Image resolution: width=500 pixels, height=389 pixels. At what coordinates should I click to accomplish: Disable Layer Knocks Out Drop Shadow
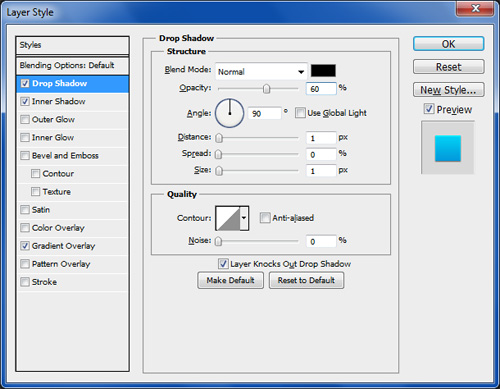(x=223, y=264)
